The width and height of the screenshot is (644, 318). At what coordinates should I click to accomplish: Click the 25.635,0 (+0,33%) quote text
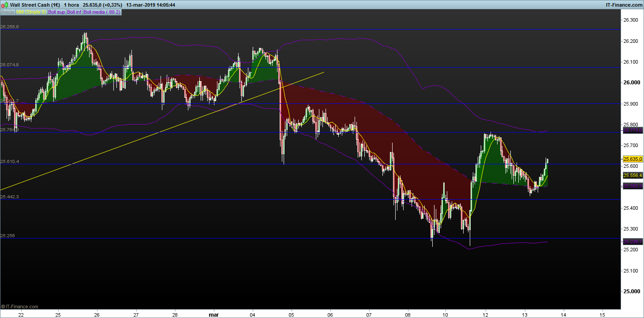pyautogui.click(x=102, y=5)
